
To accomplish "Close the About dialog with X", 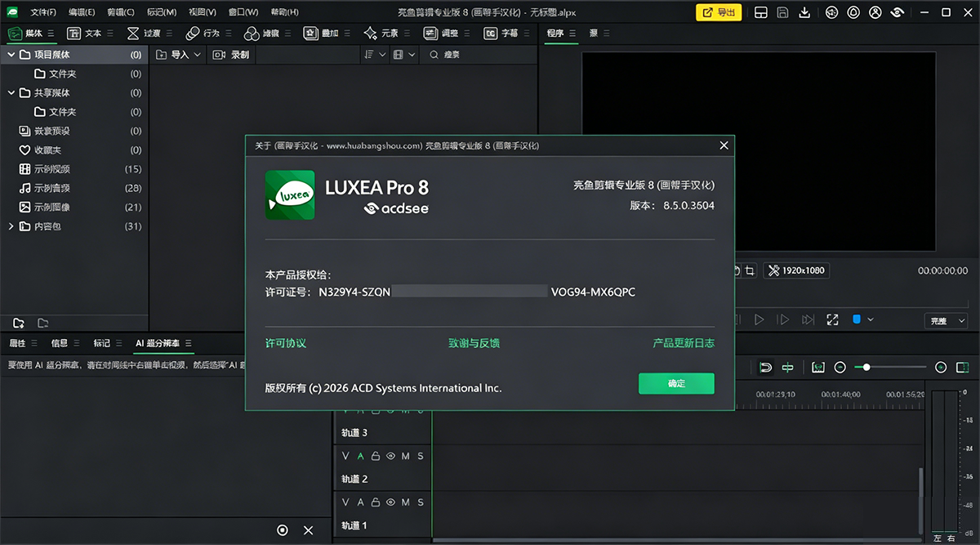I will 724,145.
